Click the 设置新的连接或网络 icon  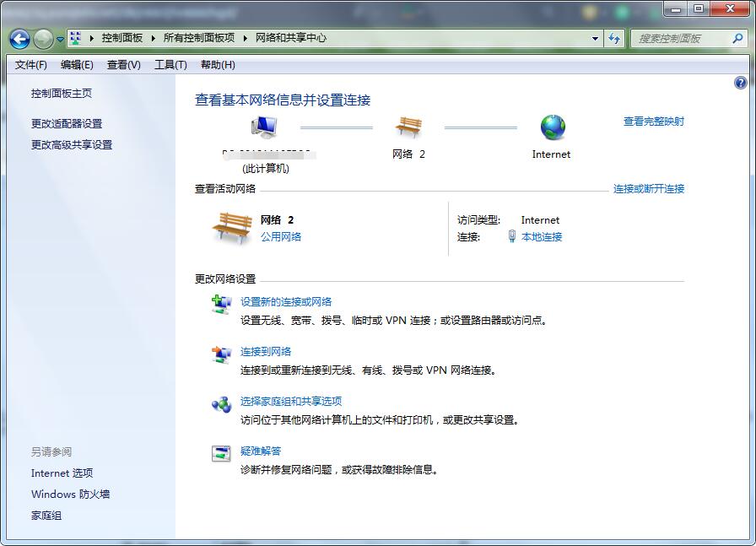tap(221, 304)
